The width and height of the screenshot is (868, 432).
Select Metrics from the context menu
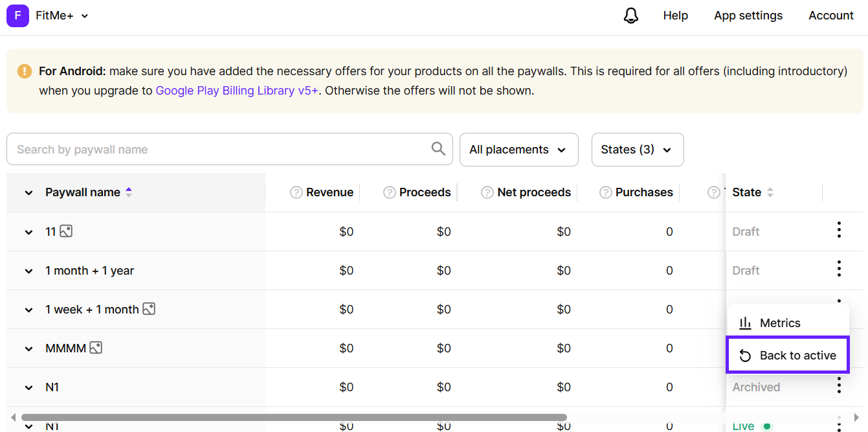(780, 323)
